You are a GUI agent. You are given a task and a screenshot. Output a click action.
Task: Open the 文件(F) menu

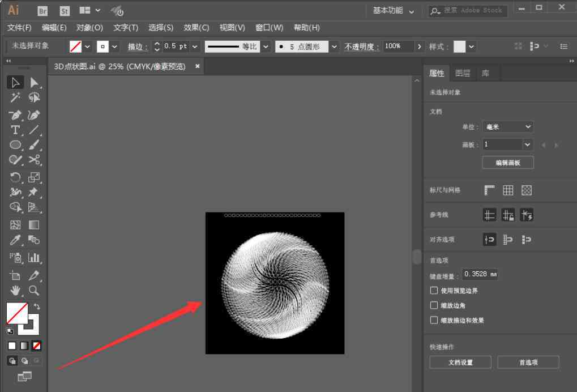pyautogui.click(x=19, y=28)
